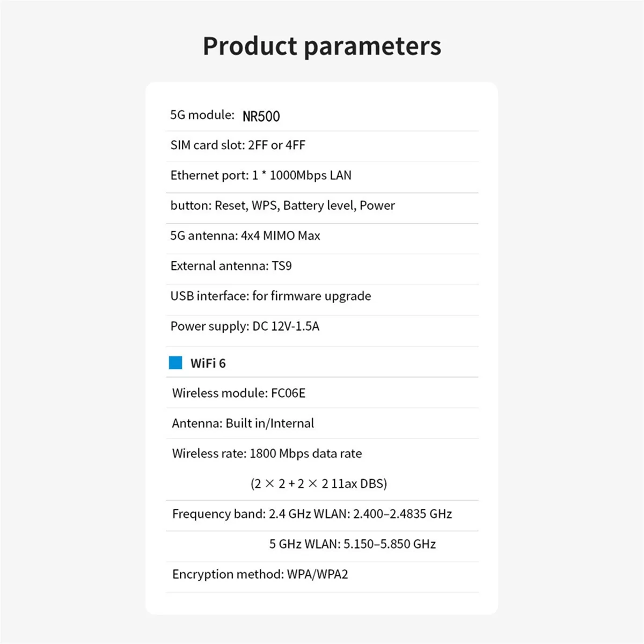The height and width of the screenshot is (644, 644).
Task: Select the Wireless rate 1800 Mbps row
Action: (267, 453)
